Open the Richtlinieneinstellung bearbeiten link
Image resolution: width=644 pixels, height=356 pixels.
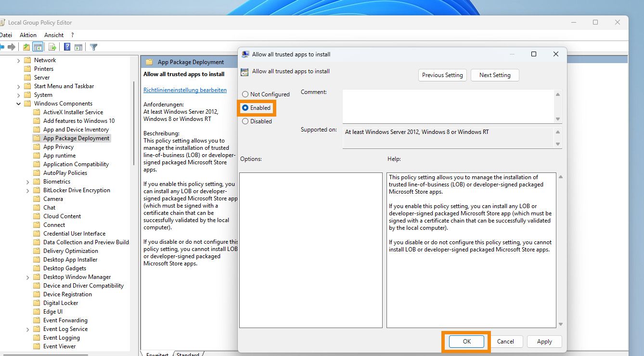(x=185, y=90)
